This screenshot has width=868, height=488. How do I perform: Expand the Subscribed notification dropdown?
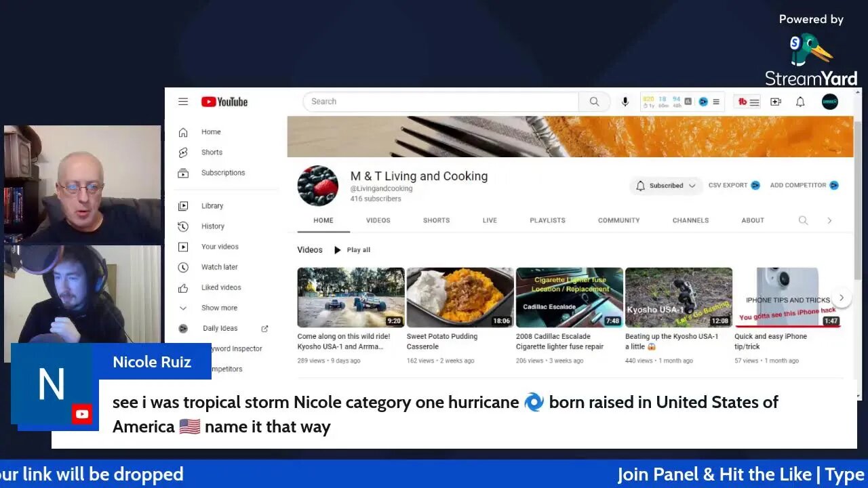[x=666, y=186]
